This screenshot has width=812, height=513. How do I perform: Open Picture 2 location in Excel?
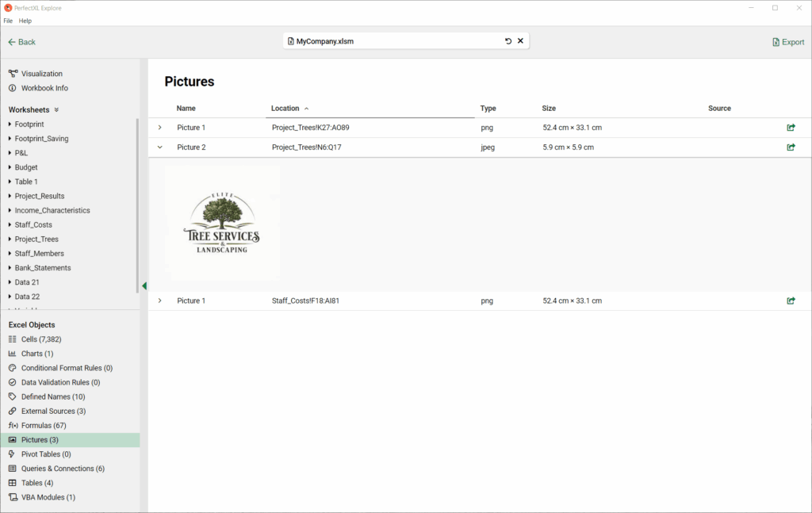pos(791,147)
